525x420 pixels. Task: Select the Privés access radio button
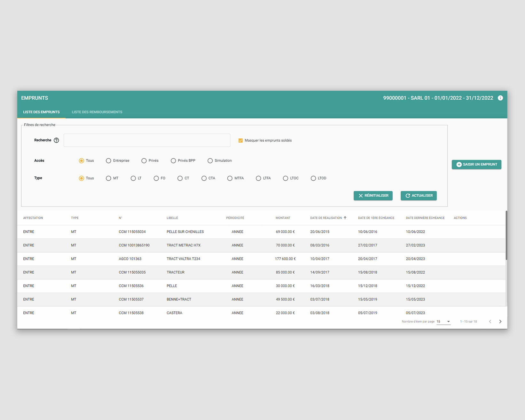(144, 160)
